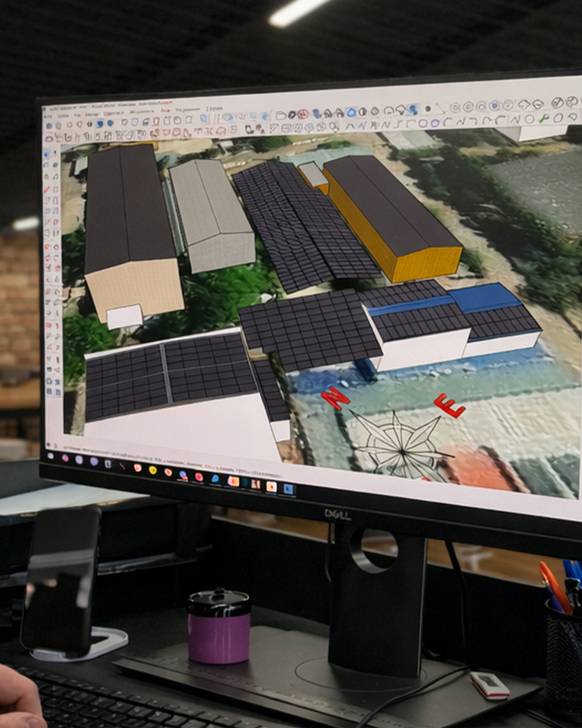This screenshot has width=582, height=728.
Task: Click the last icon in the top-right toolbar row
Action: click(572, 102)
